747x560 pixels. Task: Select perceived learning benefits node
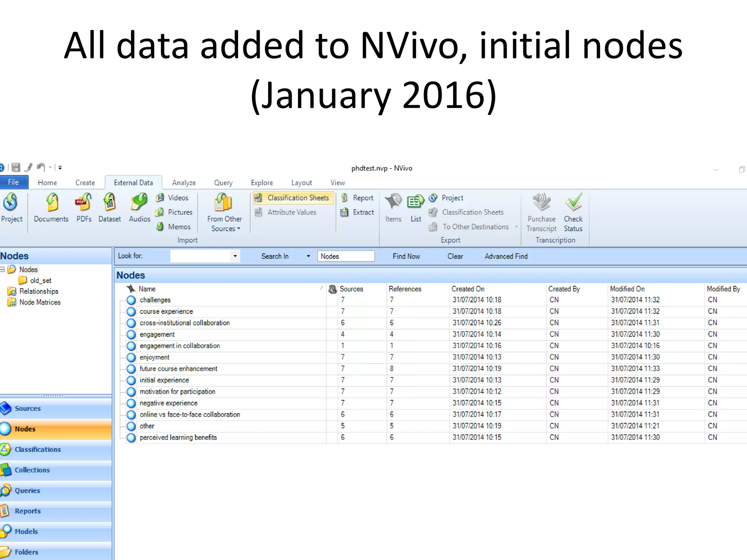(178, 437)
